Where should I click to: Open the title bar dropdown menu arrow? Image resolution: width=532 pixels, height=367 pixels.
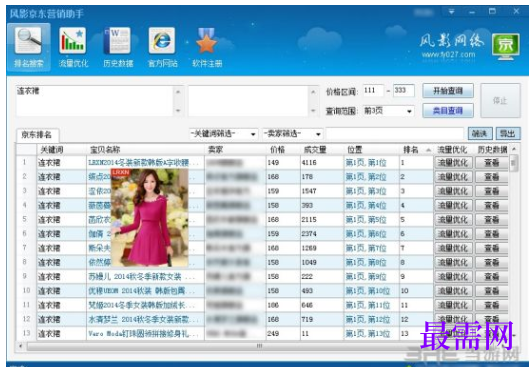point(451,12)
